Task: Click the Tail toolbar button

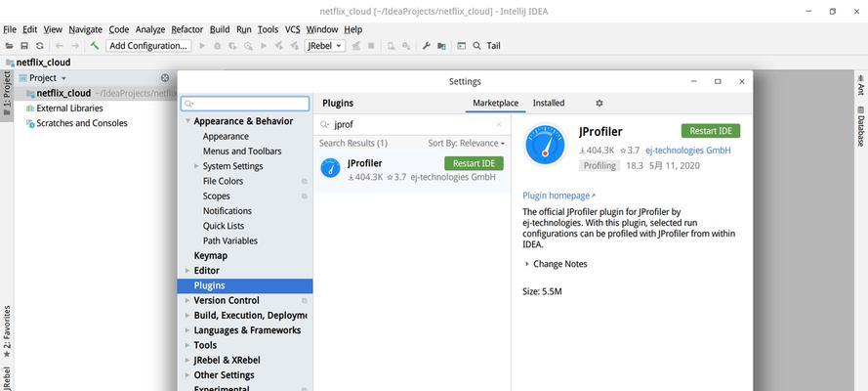Action: tap(494, 46)
